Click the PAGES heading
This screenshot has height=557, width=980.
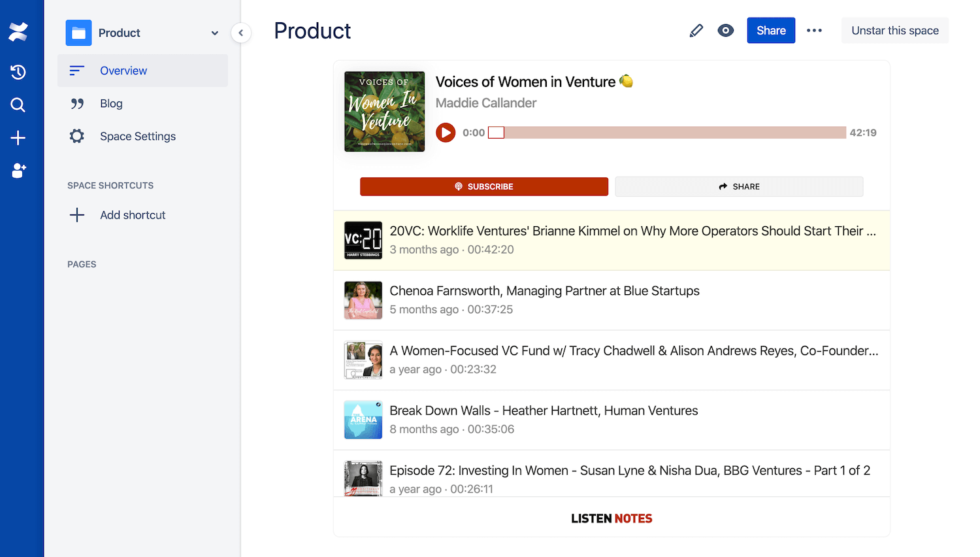[82, 264]
